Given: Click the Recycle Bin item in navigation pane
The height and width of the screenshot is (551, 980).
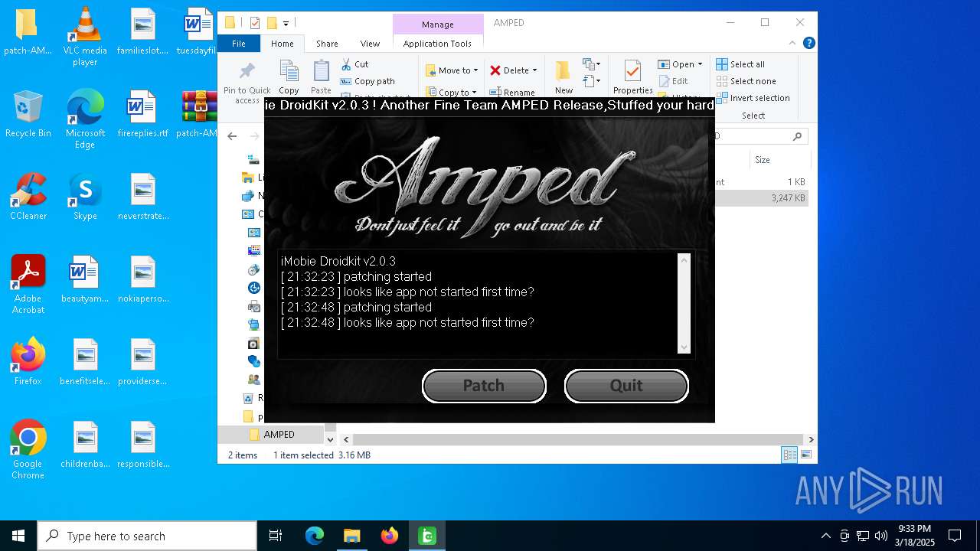Looking at the screenshot, I should tap(253, 398).
